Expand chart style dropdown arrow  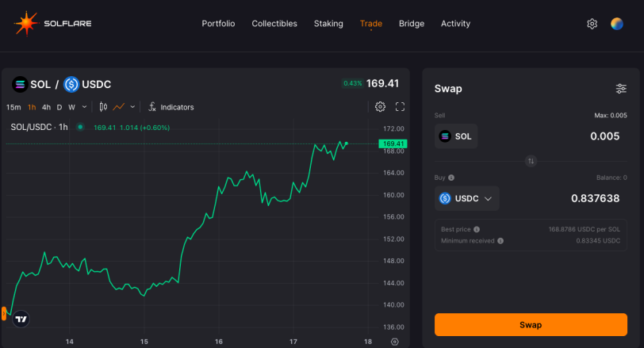[132, 107]
